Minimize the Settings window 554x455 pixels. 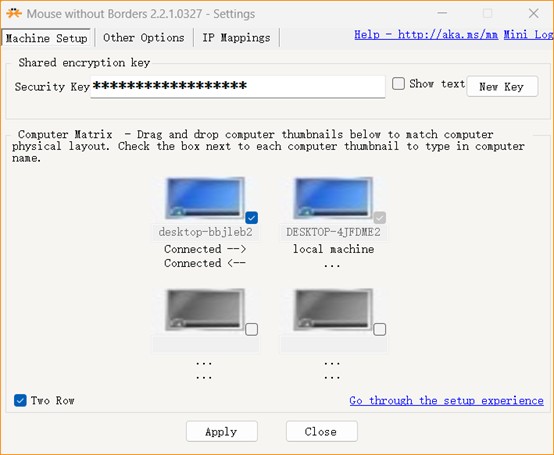point(442,13)
